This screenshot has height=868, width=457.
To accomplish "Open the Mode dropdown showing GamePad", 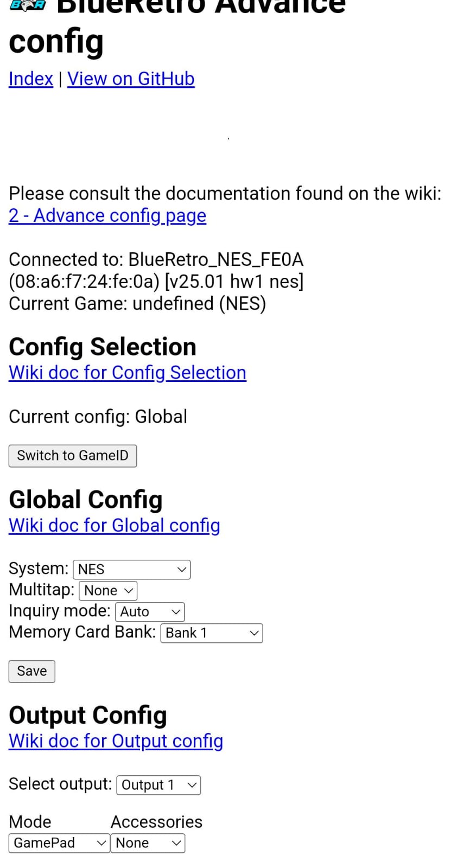I will (59, 843).
